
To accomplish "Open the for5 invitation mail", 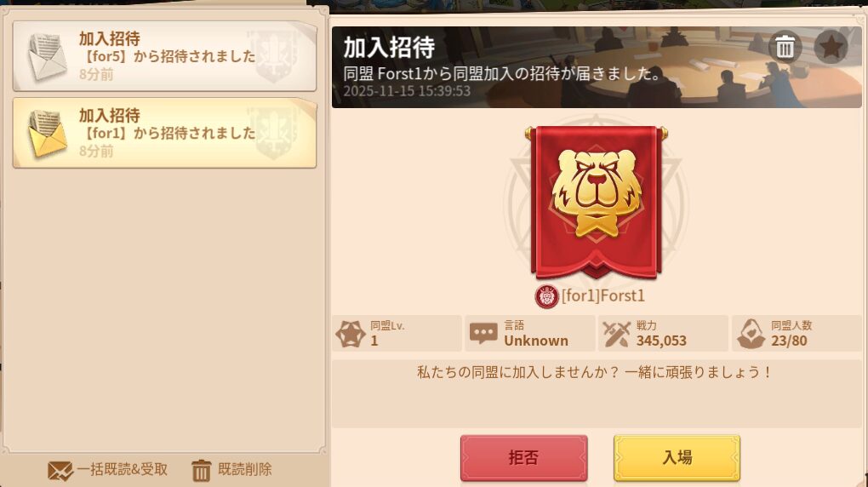I will click(x=164, y=56).
